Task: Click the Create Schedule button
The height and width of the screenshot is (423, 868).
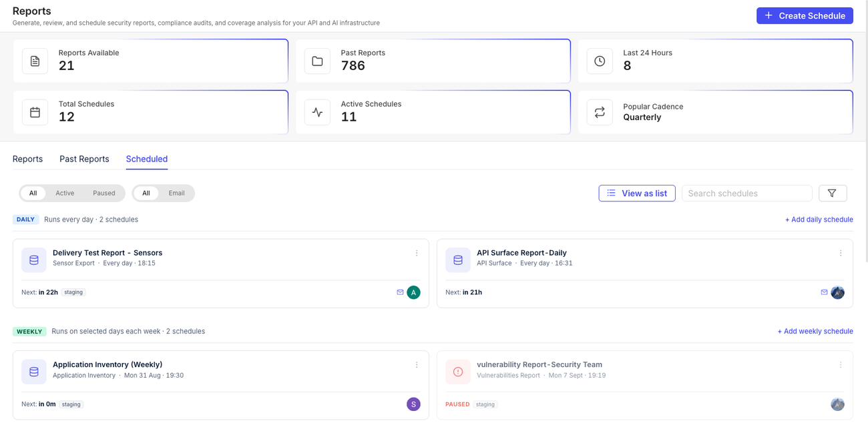Action: tap(805, 15)
